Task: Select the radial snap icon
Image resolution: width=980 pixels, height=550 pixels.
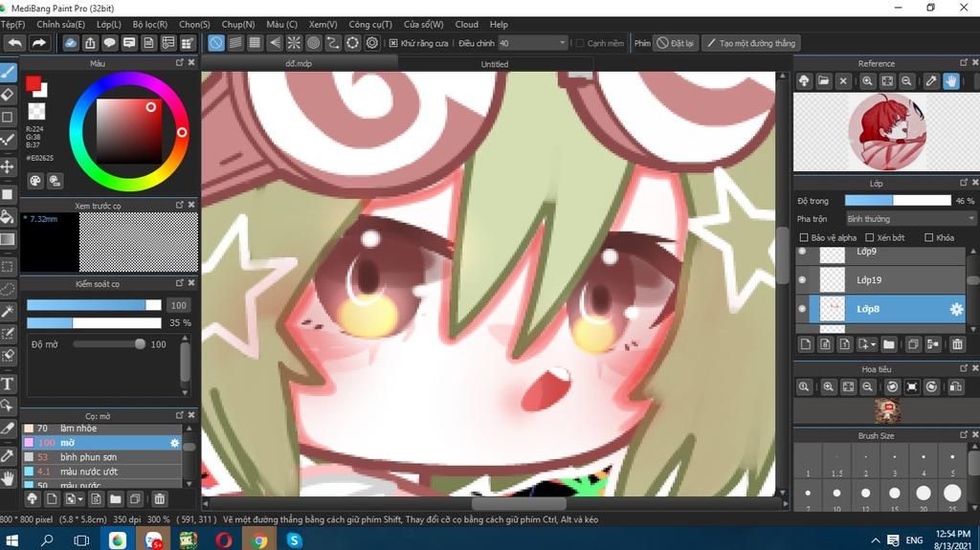Action: [x=294, y=43]
